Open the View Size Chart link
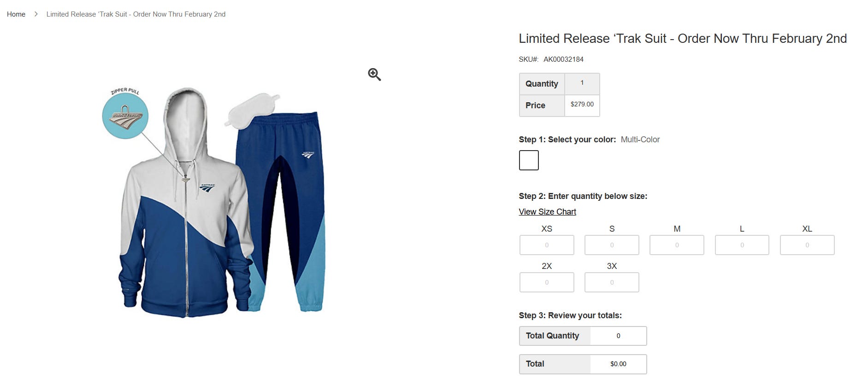 coord(547,212)
